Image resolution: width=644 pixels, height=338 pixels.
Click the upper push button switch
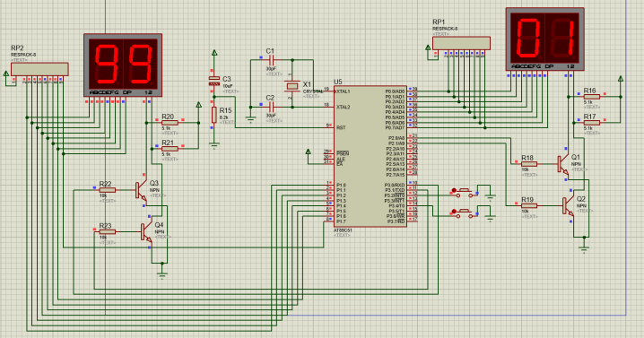click(x=466, y=191)
